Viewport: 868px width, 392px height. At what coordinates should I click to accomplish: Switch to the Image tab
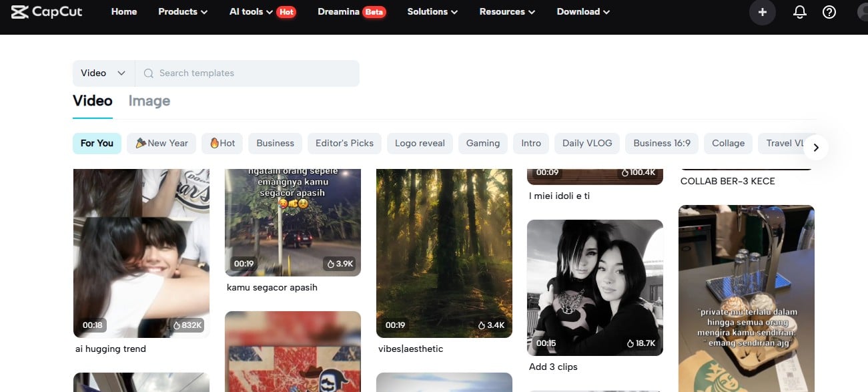tap(149, 101)
